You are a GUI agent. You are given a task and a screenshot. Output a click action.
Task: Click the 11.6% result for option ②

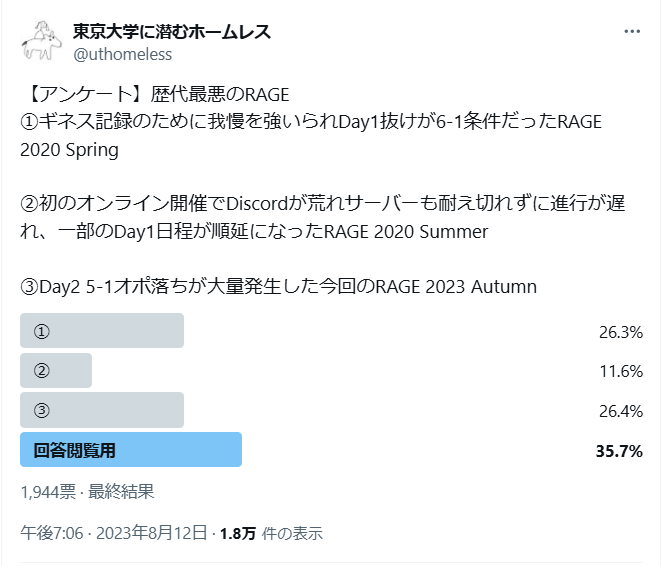[621, 371]
